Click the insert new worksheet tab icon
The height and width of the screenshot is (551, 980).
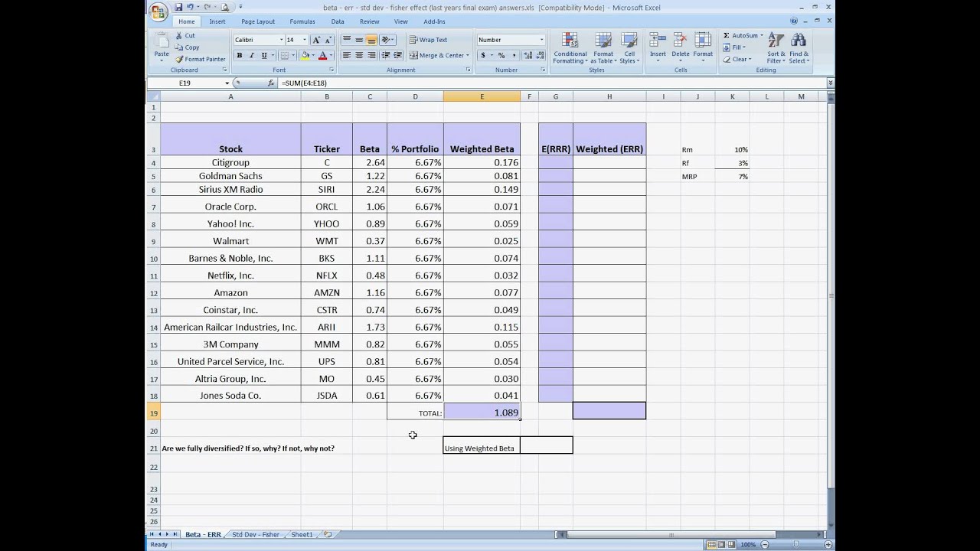coord(328,534)
